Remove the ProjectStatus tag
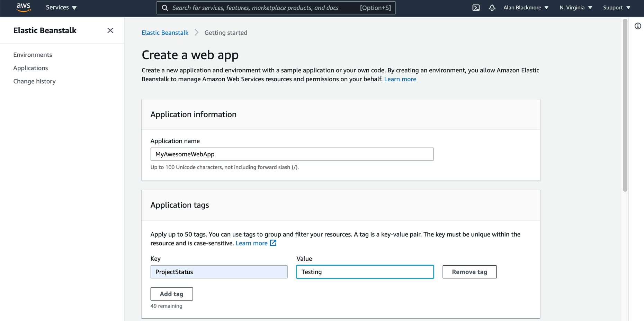 (x=469, y=272)
